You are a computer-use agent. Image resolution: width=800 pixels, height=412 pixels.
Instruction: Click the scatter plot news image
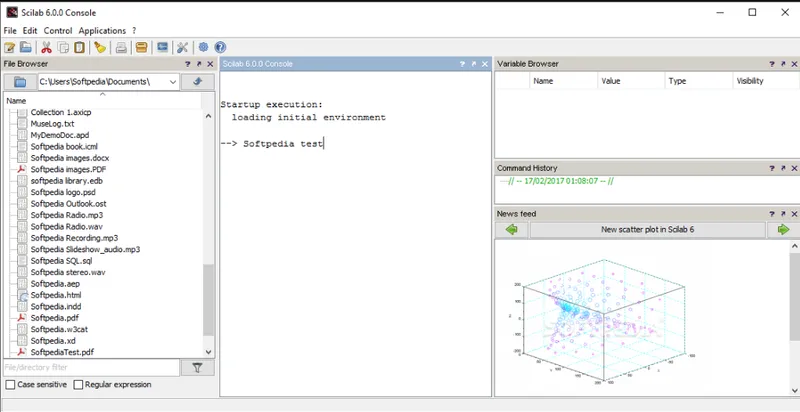pos(603,322)
